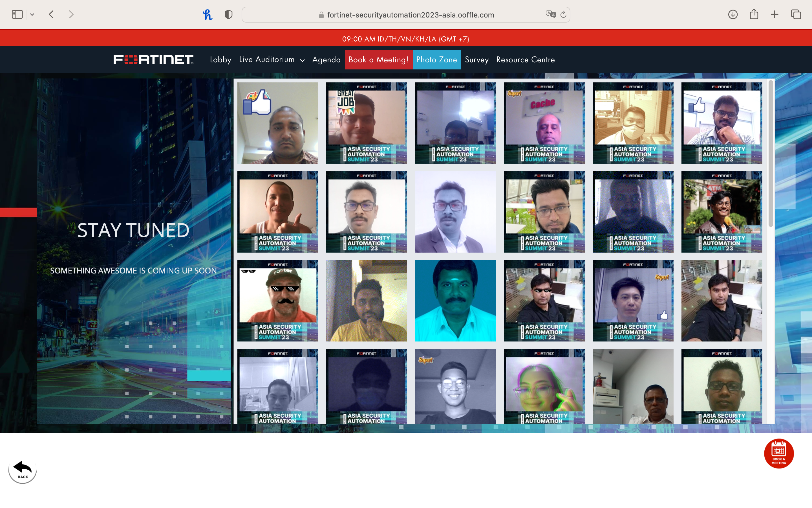Viewport: 812px width, 508px height.
Task: Go forward with the browser forward arrow
Action: [x=71, y=14]
